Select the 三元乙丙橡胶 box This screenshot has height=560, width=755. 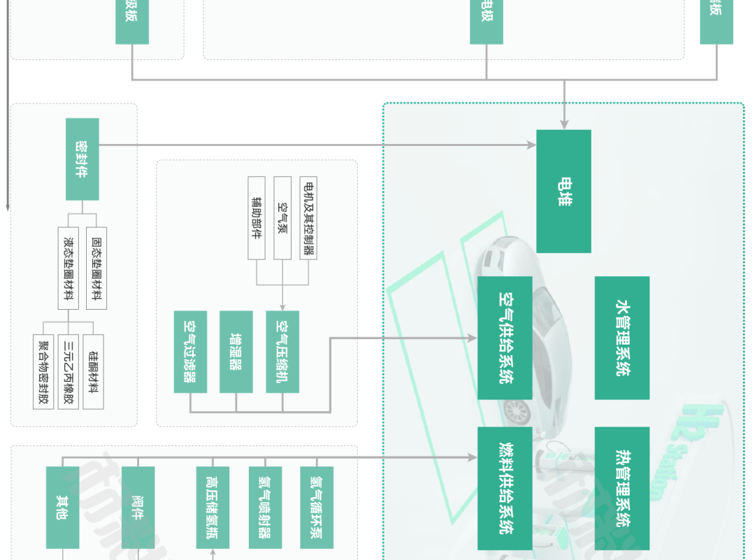click(69, 372)
